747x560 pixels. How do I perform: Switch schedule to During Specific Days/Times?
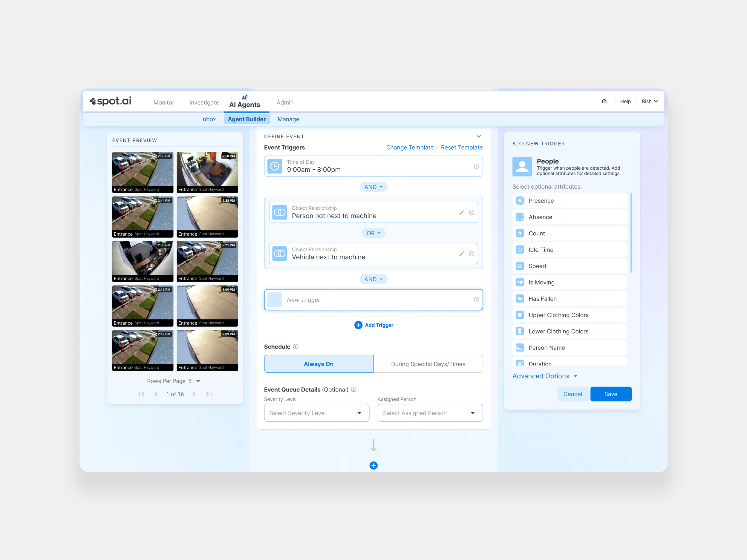click(x=428, y=364)
